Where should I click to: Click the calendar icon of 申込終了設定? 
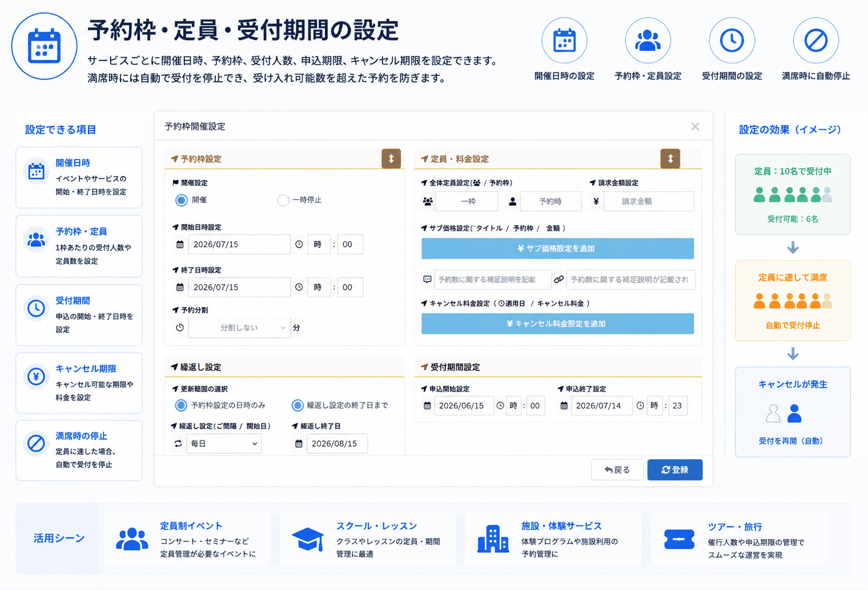(564, 406)
